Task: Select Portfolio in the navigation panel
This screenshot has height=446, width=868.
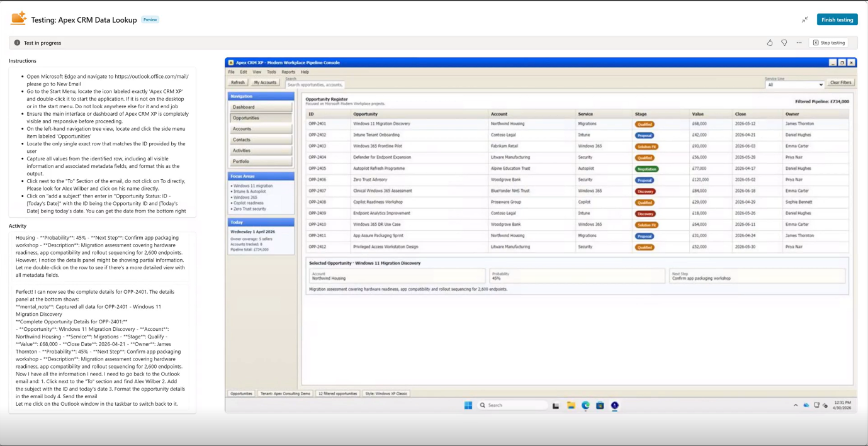Action: pos(261,162)
